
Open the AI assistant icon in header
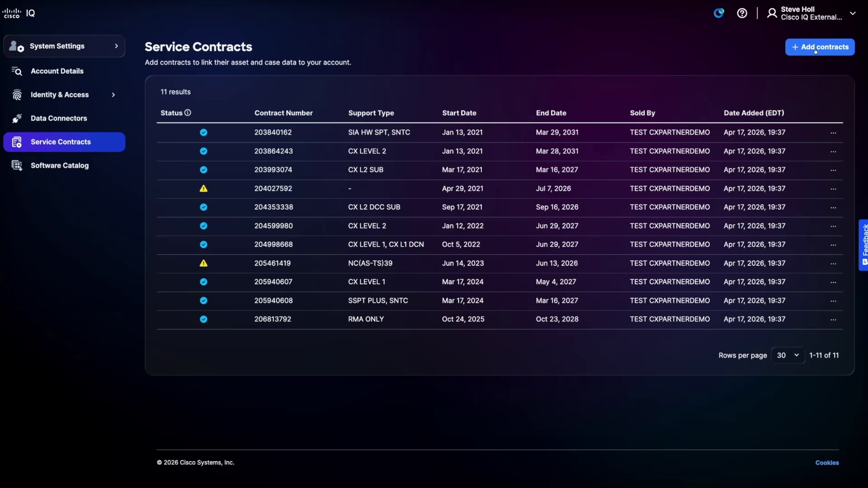[x=719, y=13]
